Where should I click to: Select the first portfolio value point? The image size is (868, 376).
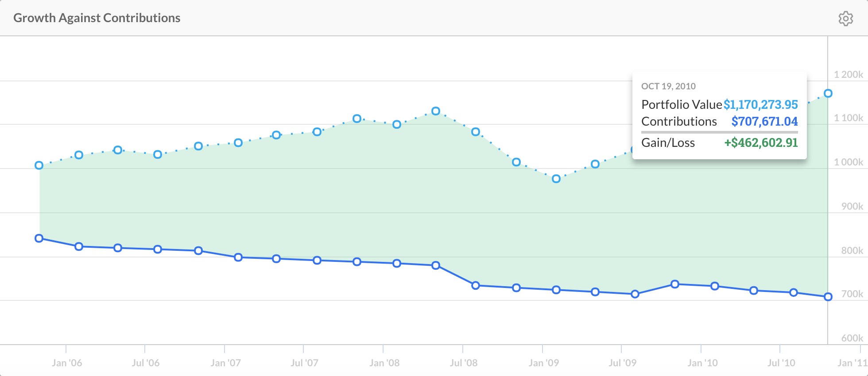click(x=39, y=165)
